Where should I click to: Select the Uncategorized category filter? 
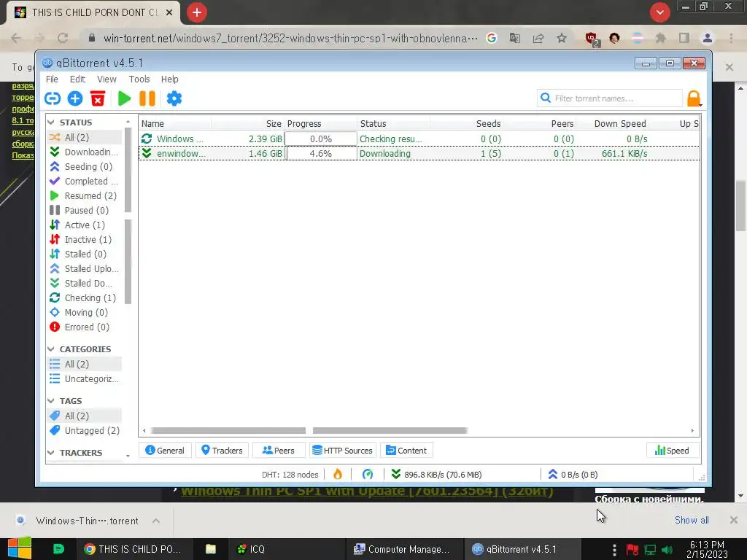[85, 379]
